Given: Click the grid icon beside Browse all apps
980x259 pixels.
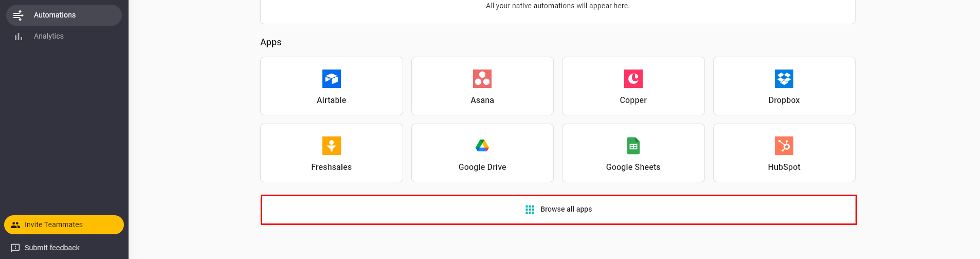Looking at the screenshot, I should pyautogui.click(x=530, y=210).
